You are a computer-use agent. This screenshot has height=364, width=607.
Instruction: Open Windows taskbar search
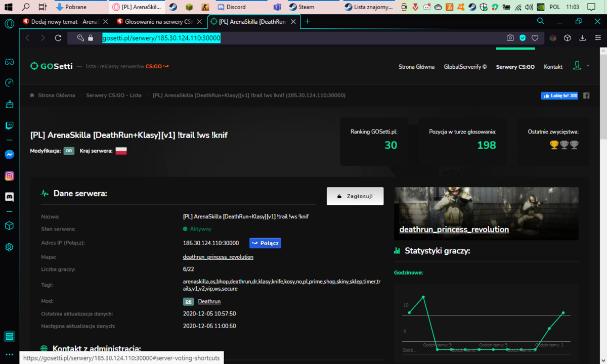[x=25, y=7]
